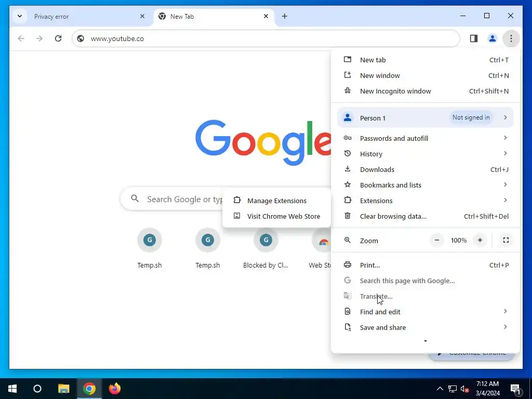Expand Save and share submenu
This screenshot has height=399, width=532.
[425, 327]
